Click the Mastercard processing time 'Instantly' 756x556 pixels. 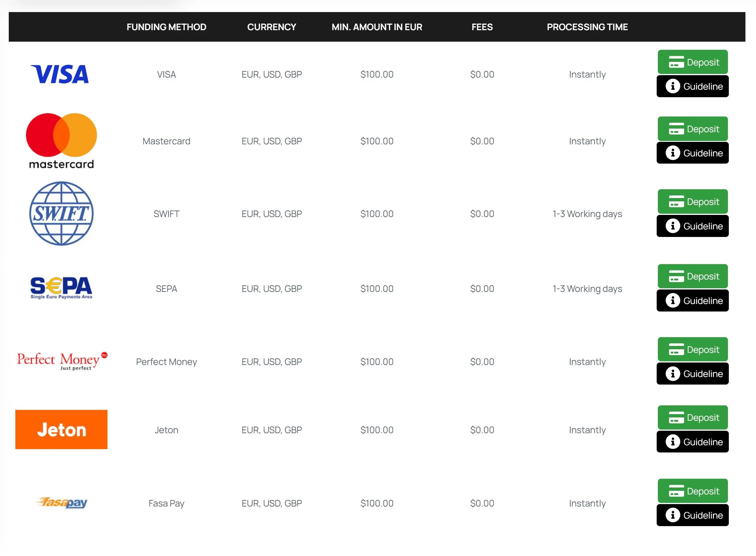pos(587,141)
